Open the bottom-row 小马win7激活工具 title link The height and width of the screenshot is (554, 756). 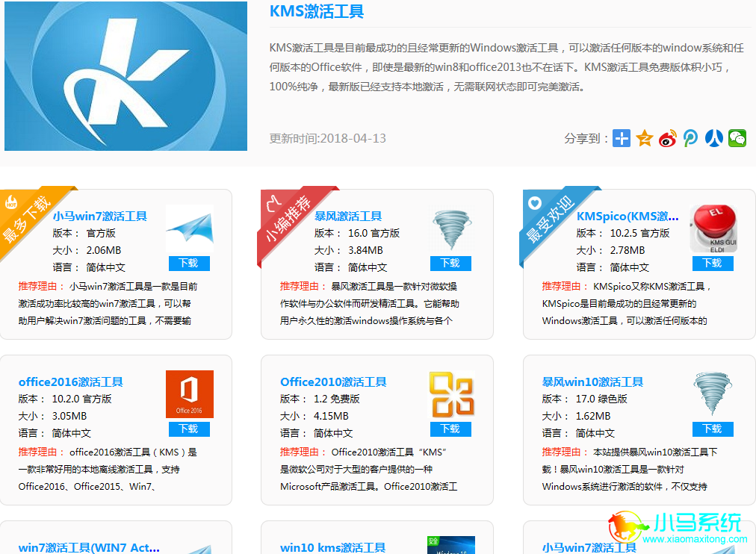coord(589,548)
